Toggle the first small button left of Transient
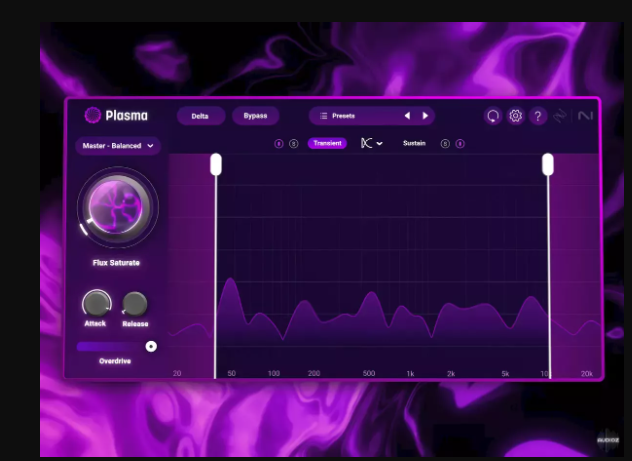632x461 pixels. [280, 144]
